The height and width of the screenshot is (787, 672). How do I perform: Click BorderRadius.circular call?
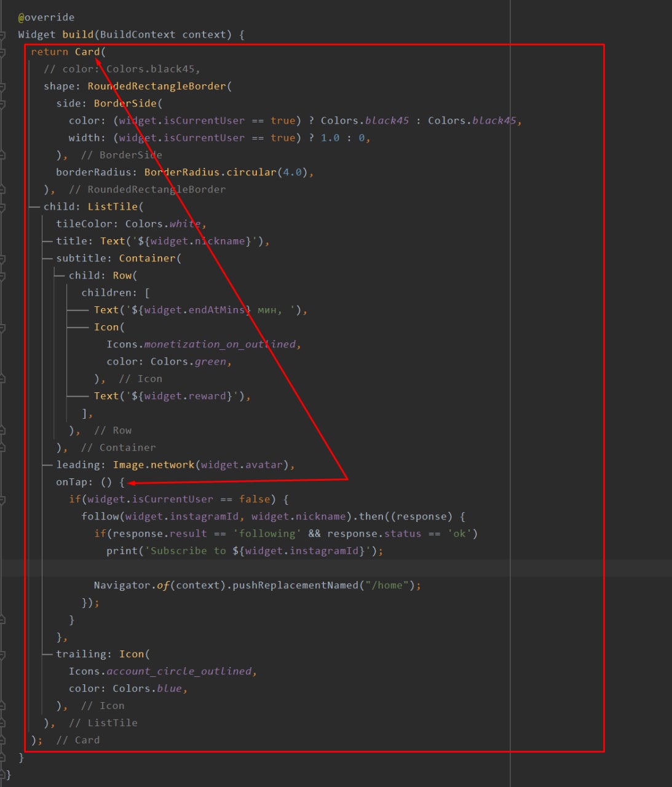point(210,172)
